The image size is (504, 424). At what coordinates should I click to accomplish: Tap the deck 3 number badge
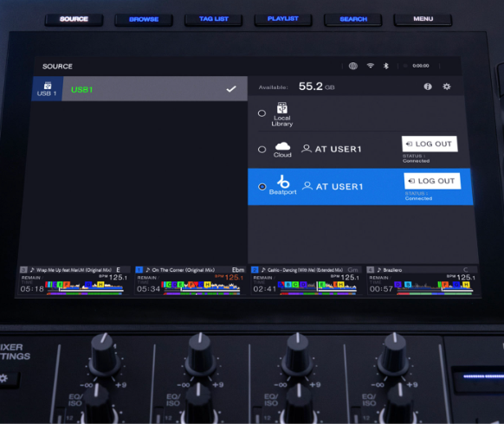23,270
